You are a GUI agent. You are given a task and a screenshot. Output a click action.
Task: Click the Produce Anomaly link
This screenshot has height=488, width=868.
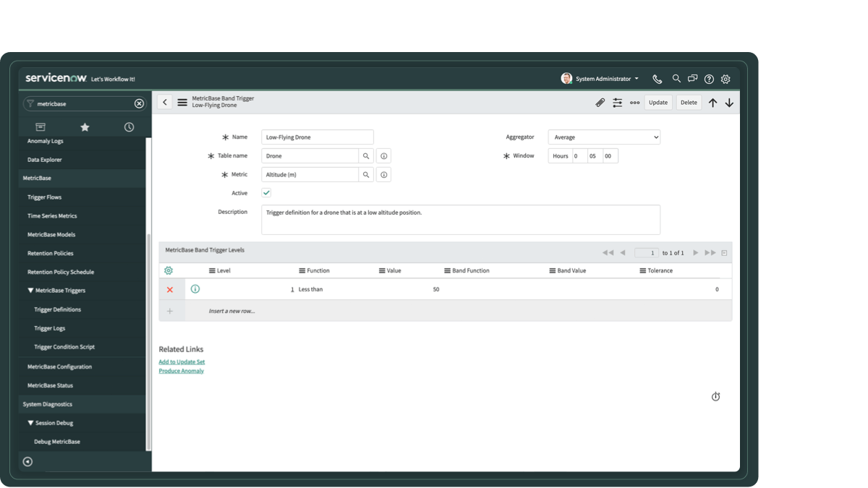[x=181, y=371]
